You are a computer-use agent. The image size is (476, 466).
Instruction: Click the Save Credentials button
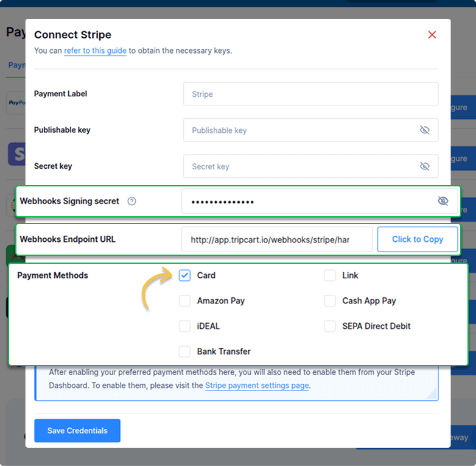pyautogui.click(x=77, y=431)
